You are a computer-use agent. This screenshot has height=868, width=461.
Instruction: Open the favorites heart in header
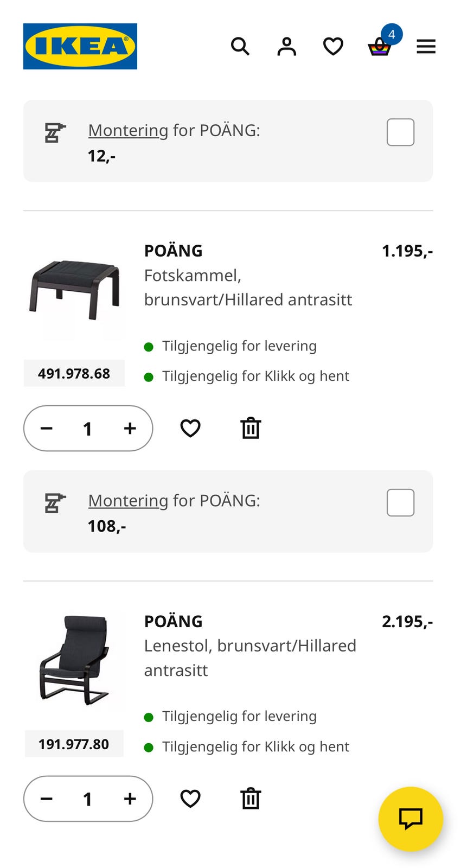pyautogui.click(x=333, y=46)
